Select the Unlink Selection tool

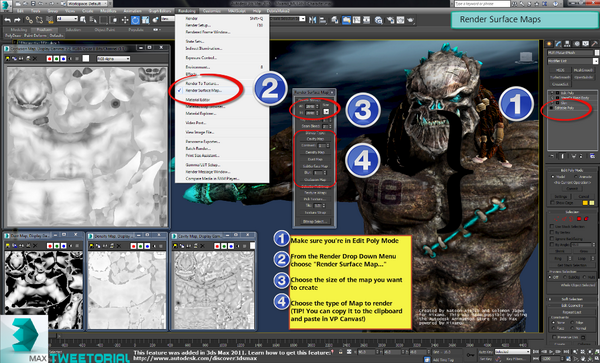point(39,20)
